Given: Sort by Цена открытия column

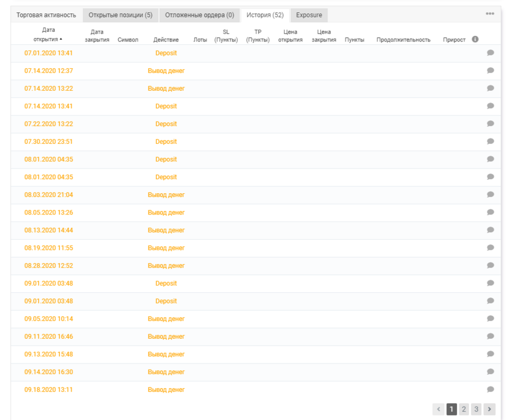Looking at the screenshot, I should (290, 36).
